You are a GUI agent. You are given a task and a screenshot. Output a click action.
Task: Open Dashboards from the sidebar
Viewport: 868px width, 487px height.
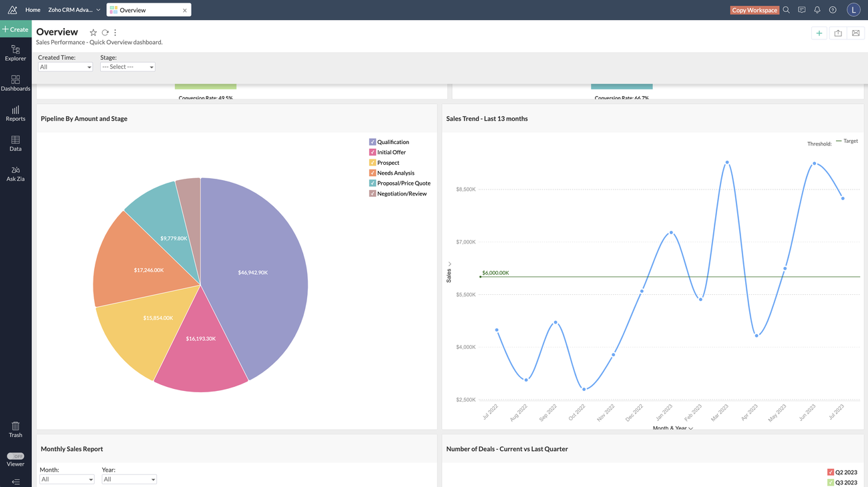[x=15, y=83]
